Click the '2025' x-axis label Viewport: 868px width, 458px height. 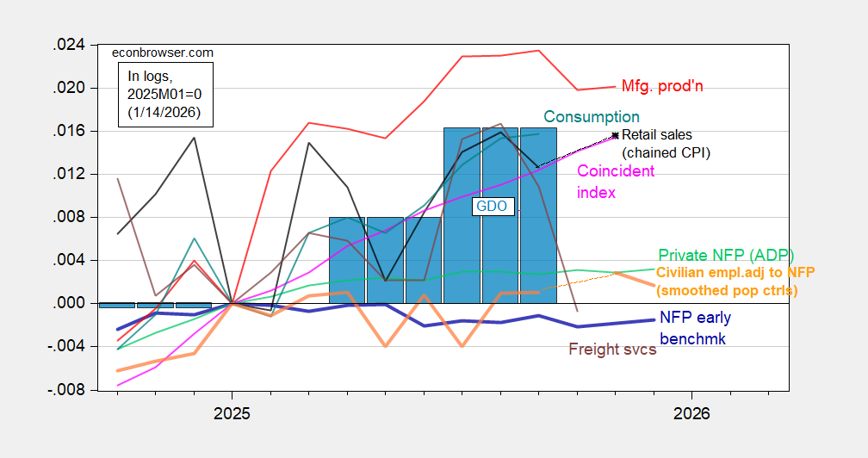click(232, 414)
